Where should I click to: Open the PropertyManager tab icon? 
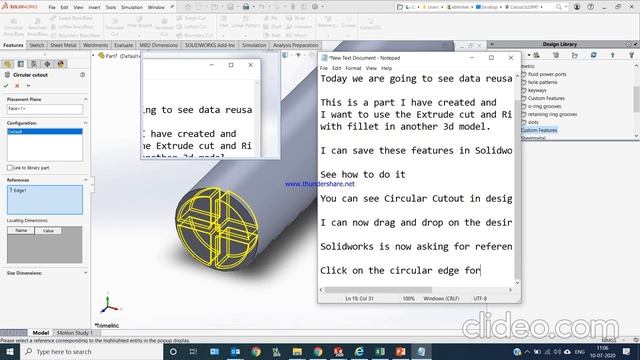click(21, 64)
